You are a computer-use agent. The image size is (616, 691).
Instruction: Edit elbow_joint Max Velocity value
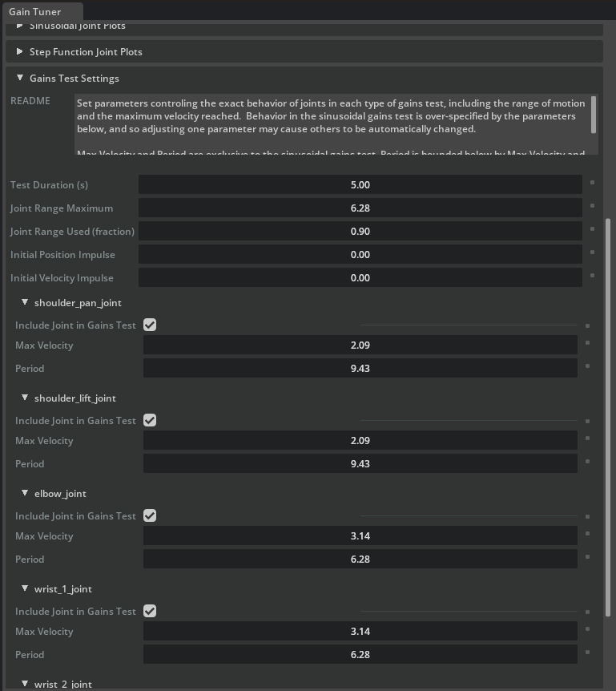click(x=360, y=535)
